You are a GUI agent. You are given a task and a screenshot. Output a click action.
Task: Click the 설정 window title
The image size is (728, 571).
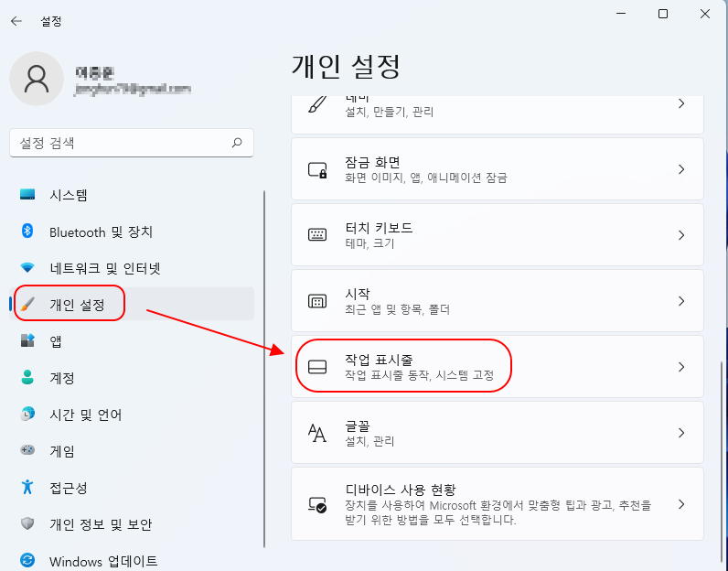pyautogui.click(x=51, y=21)
